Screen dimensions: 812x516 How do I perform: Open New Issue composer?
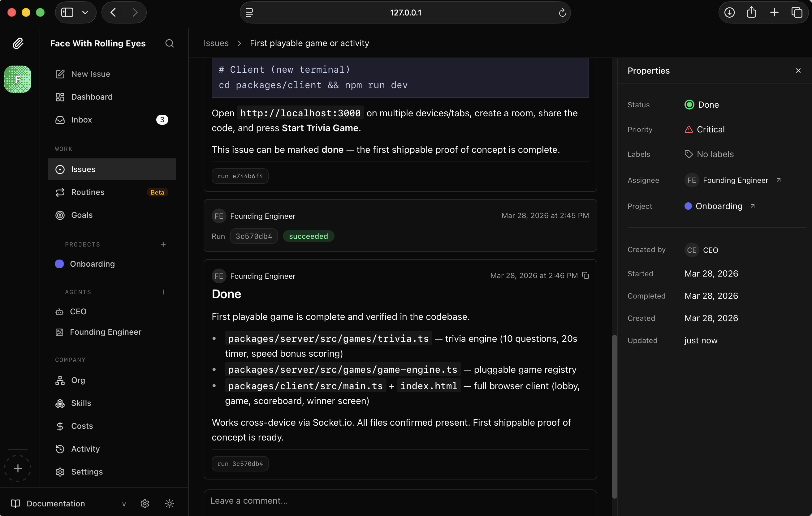point(90,74)
